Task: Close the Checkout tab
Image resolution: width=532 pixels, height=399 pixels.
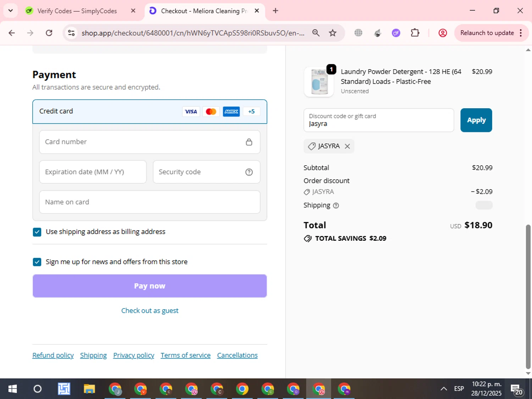Action: pyautogui.click(x=257, y=11)
